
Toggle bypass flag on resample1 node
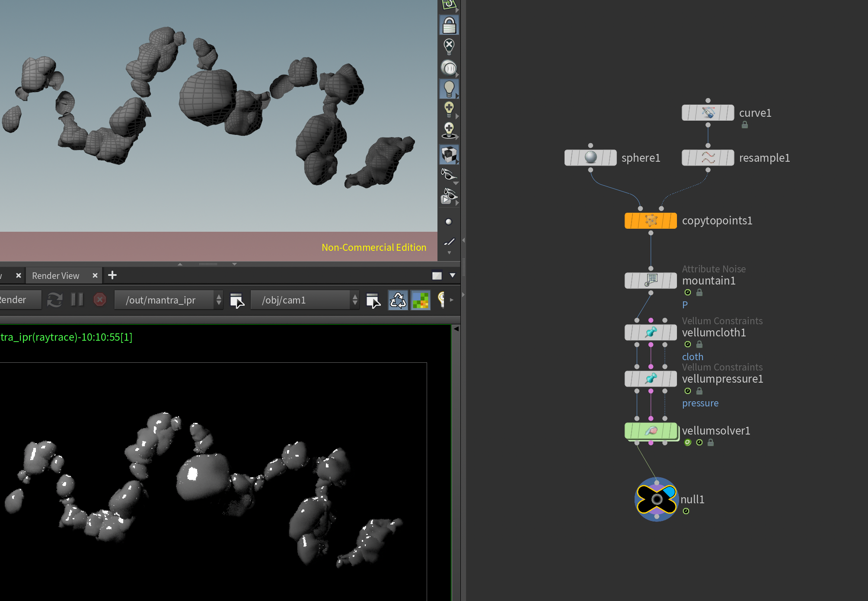[x=686, y=158]
